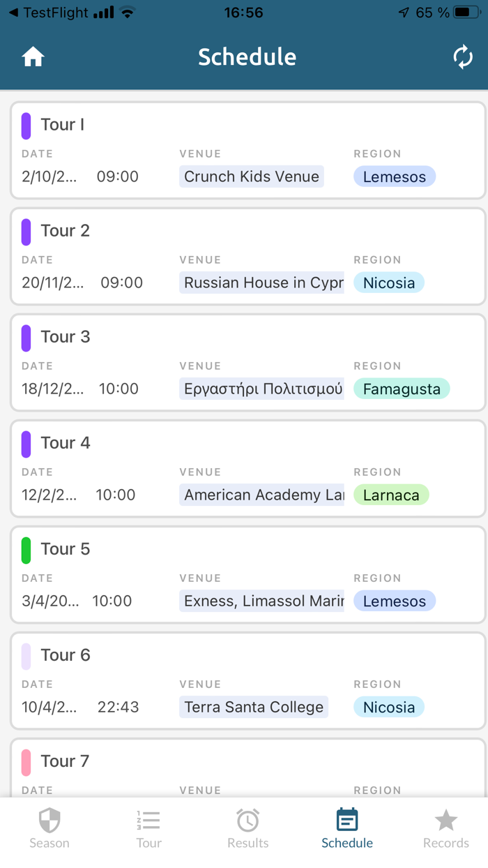The image size is (488, 868).
Task: Select the Tour numbered-list icon
Action: click(148, 821)
